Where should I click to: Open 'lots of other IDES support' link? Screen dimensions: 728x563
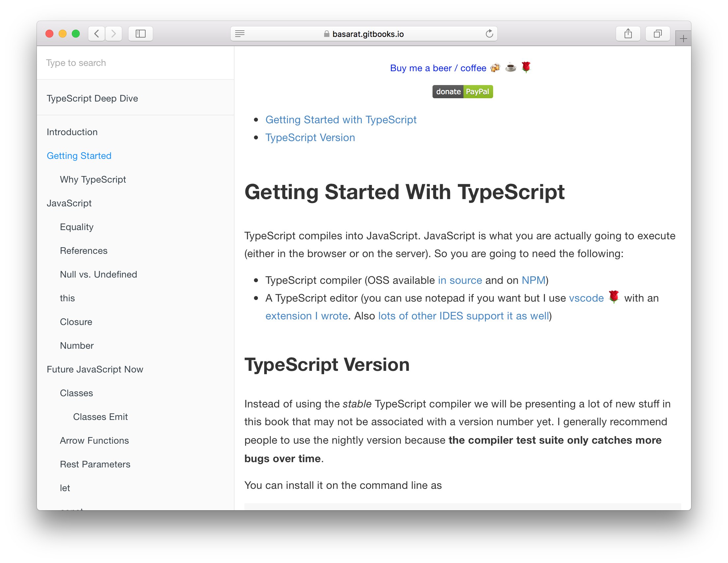pyautogui.click(x=463, y=316)
